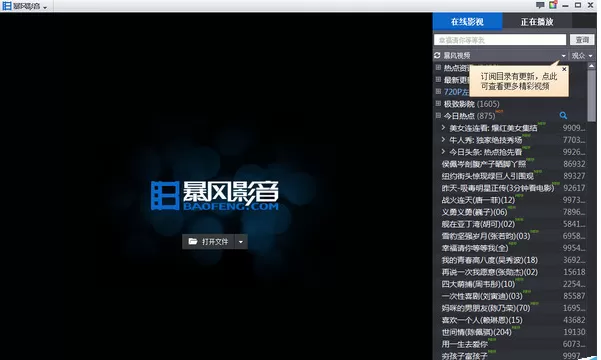
Task: Select 世间情(陈佩琪)(204) entry
Action: [513, 332]
